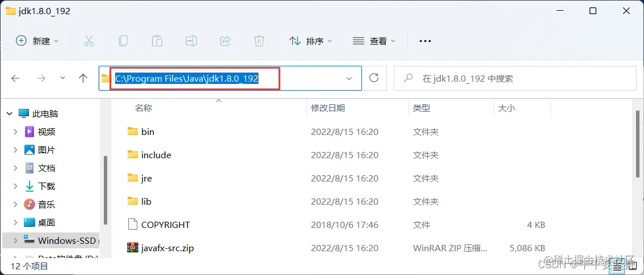Select the jre folder icon
644x275 pixels.
132,178
